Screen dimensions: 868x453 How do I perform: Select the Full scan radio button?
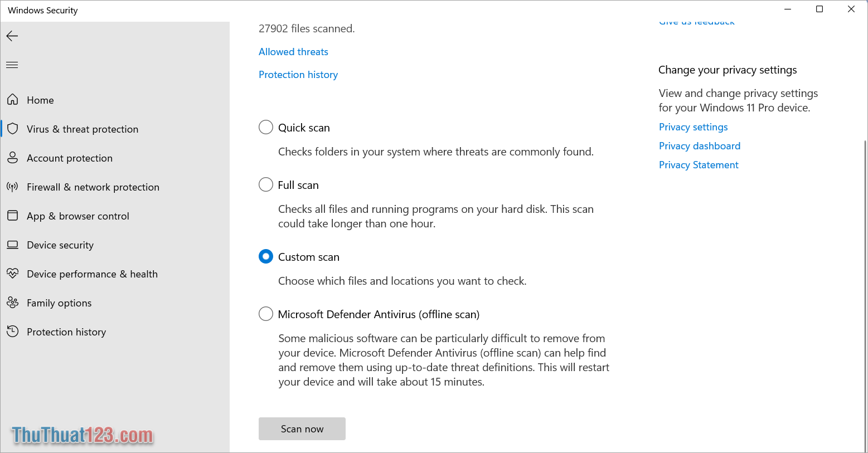[x=266, y=184]
